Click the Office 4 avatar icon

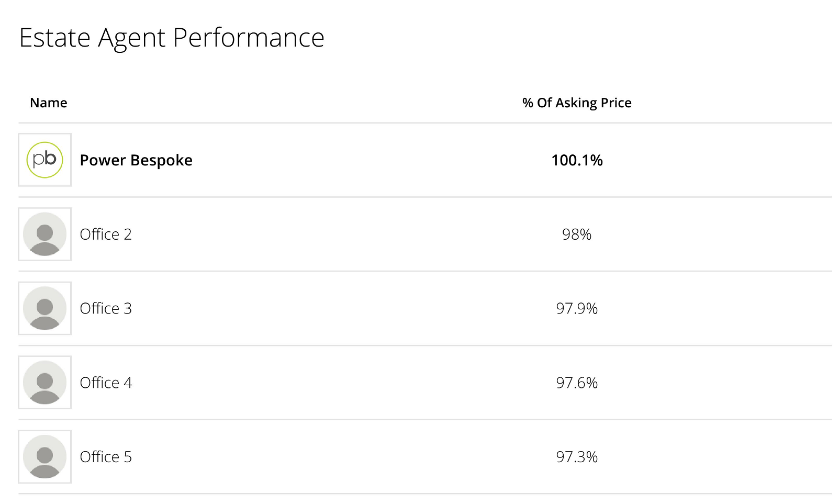point(45,383)
